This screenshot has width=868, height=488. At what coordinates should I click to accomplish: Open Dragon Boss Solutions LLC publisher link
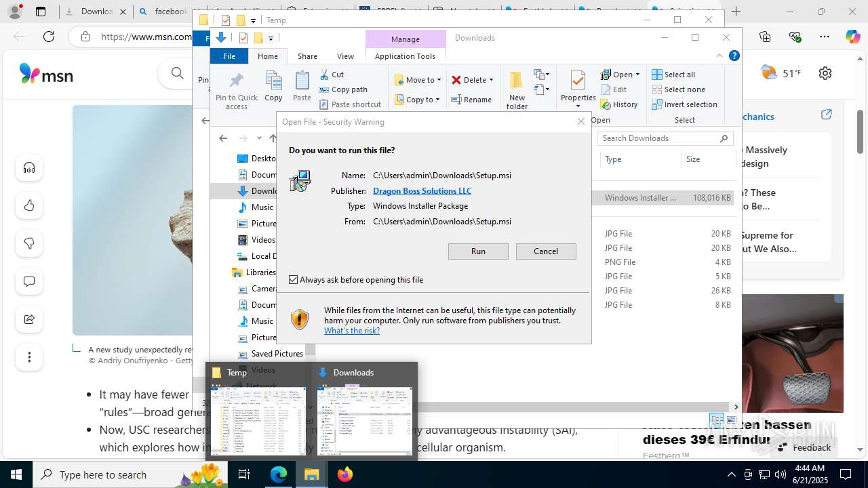[422, 191]
